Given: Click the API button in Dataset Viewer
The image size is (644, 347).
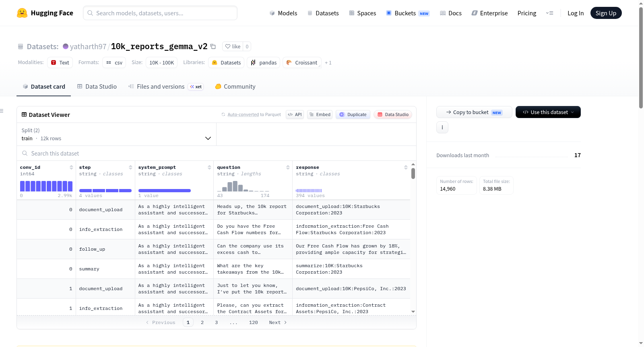Looking at the screenshot, I should 295,114.
